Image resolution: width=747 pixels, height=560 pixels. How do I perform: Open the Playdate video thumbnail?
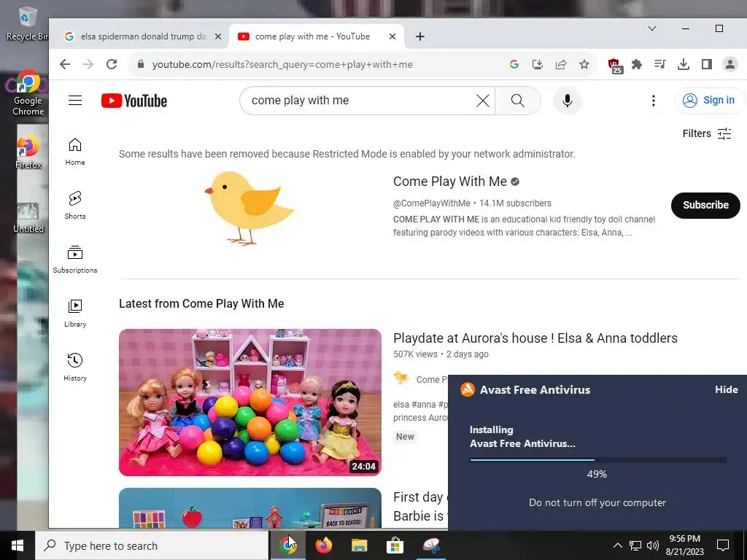point(250,402)
